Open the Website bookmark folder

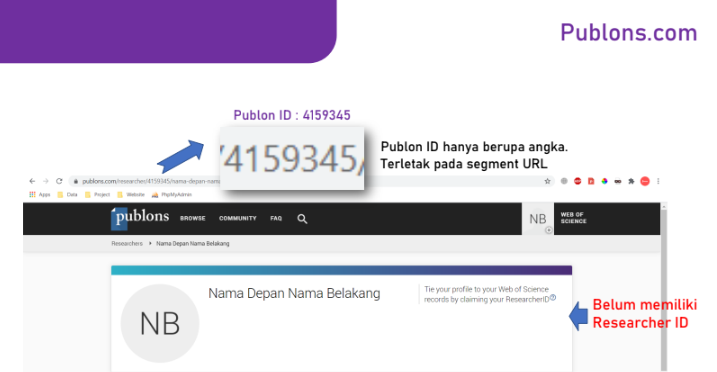coord(131,195)
